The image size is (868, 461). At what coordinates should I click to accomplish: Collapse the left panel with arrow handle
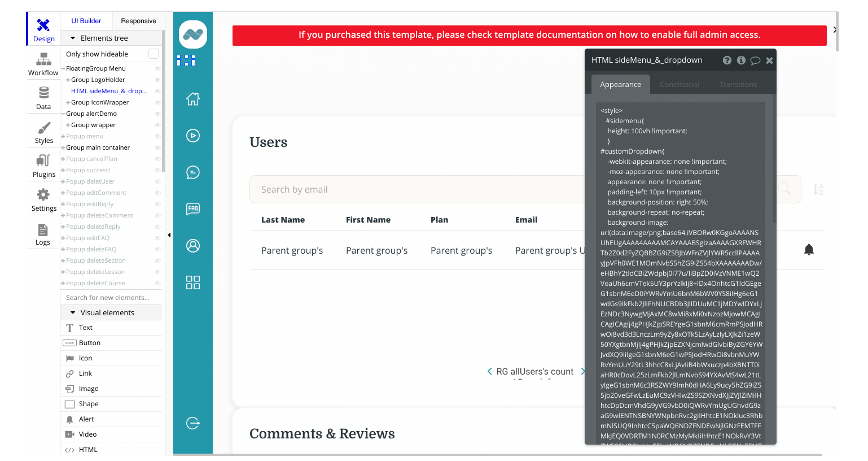coord(169,235)
